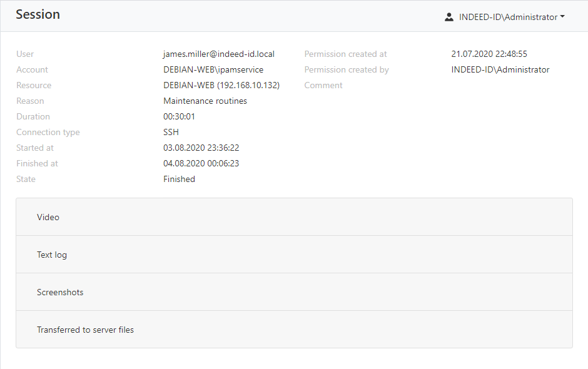Screen dimensions: 588x369
Task: Select the account value DEBIAN-WEB\ipamservice
Action: pyautogui.click(x=213, y=69)
